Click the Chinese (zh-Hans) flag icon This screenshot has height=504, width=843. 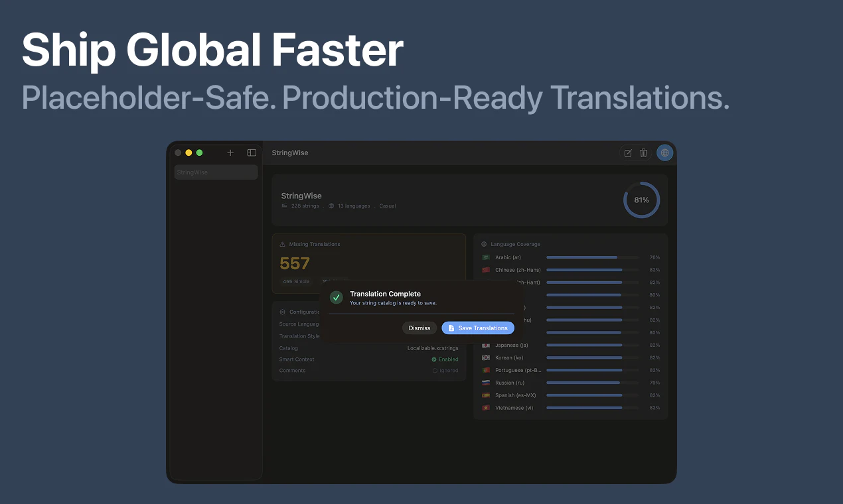(x=486, y=270)
